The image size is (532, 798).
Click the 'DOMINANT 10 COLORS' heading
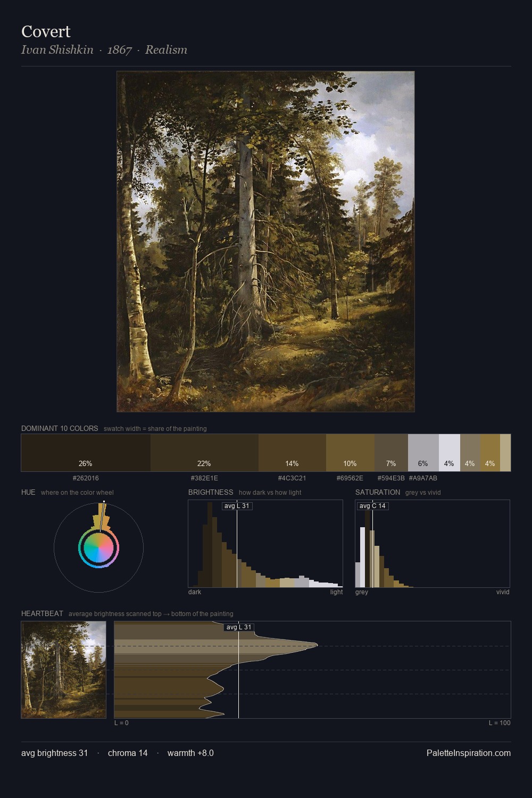click(x=60, y=428)
